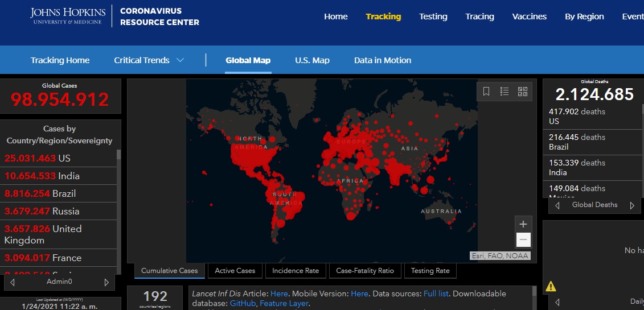Go to previous Admin0 list page

pyautogui.click(x=13, y=282)
